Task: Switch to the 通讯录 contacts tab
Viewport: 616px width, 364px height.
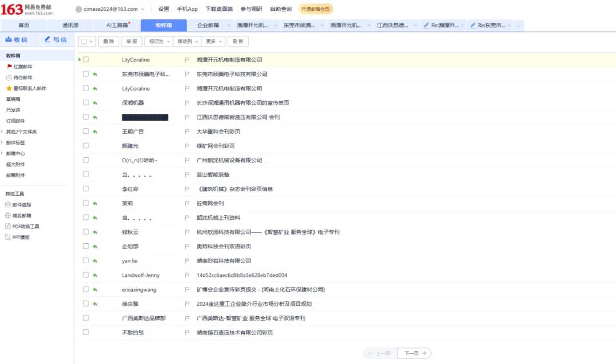Action: click(x=71, y=25)
